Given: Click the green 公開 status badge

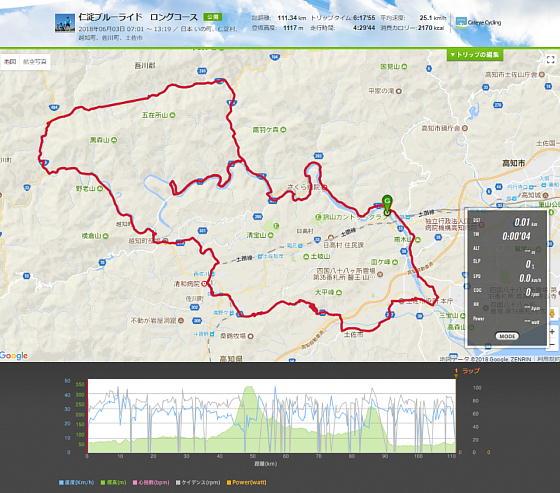Looking at the screenshot, I should [x=212, y=17].
